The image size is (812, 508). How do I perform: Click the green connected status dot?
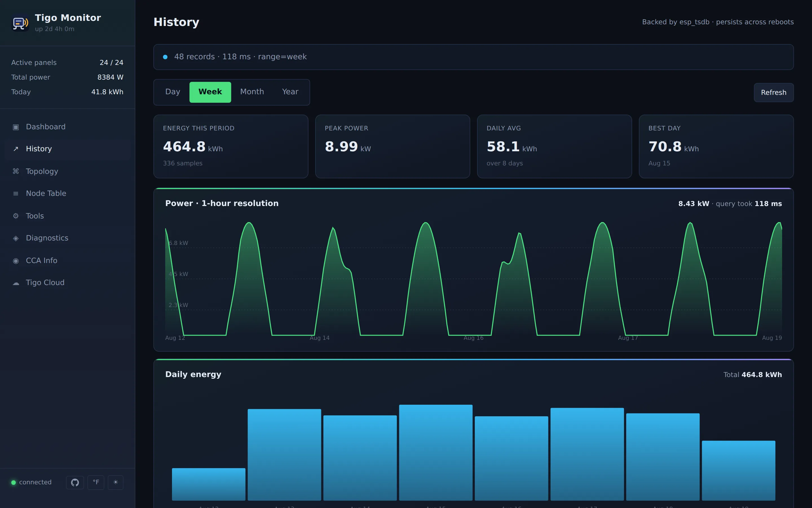click(14, 483)
